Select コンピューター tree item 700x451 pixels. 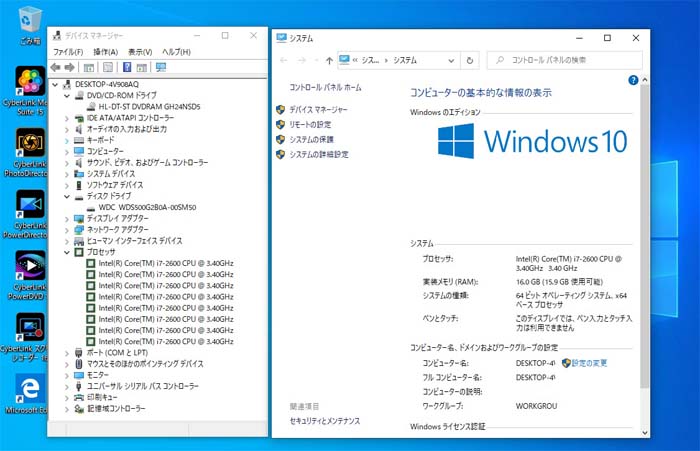click(x=105, y=151)
